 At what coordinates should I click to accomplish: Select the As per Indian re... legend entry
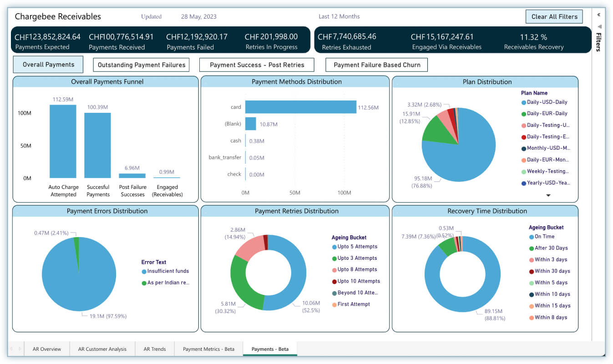tap(165, 283)
